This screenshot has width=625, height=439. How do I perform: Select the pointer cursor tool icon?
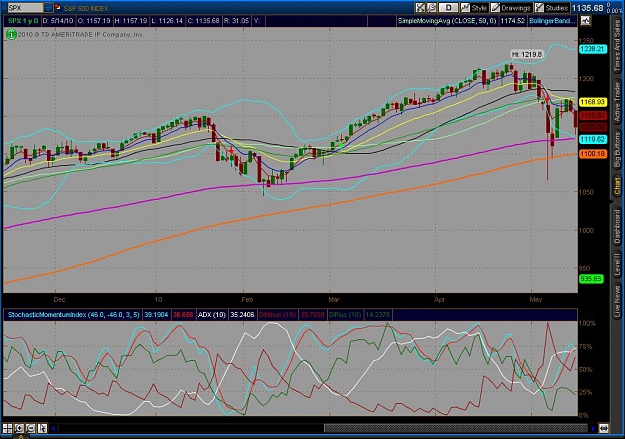click(42, 429)
